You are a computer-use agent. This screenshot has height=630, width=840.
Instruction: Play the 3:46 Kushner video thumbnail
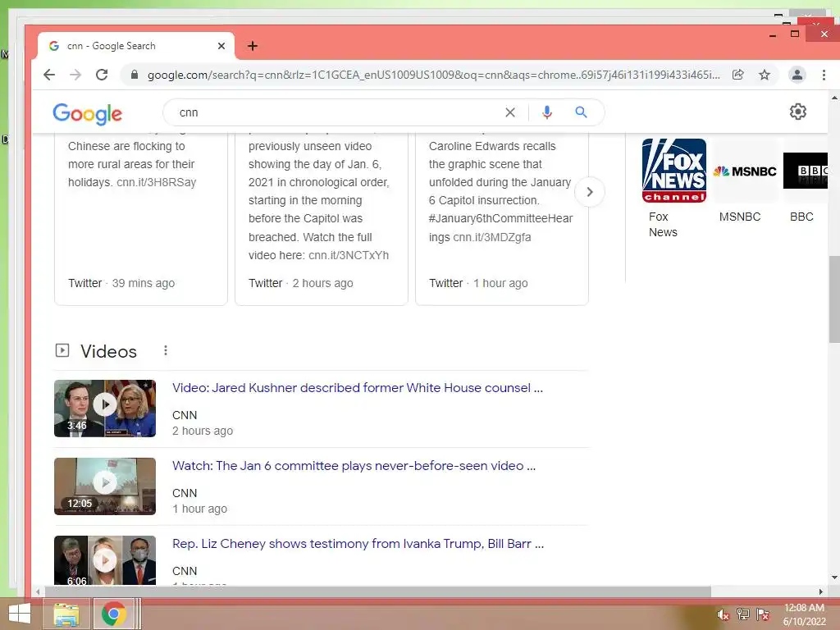pyautogui.click(x=105, y=409)
